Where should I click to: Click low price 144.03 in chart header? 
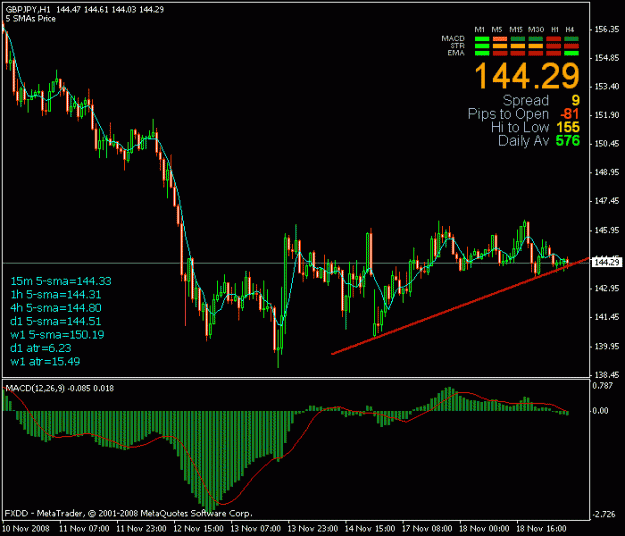(x=124, y=10)
